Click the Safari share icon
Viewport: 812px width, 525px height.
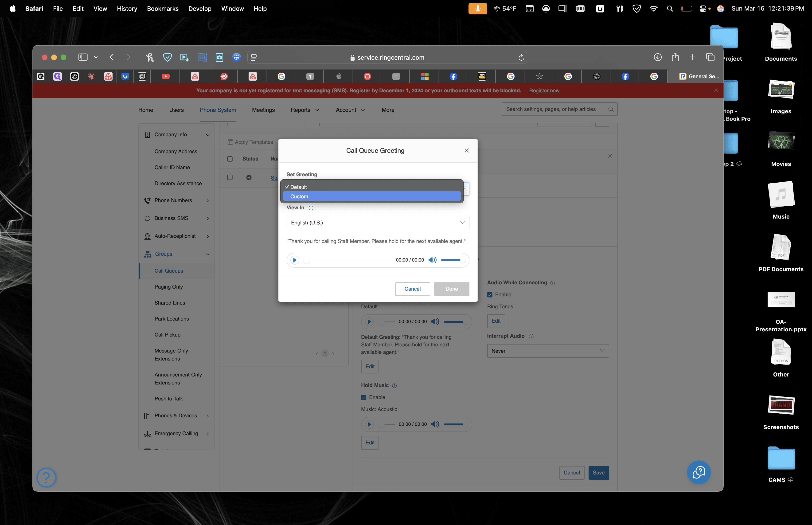pyautogui.click(x=675, y=57)
